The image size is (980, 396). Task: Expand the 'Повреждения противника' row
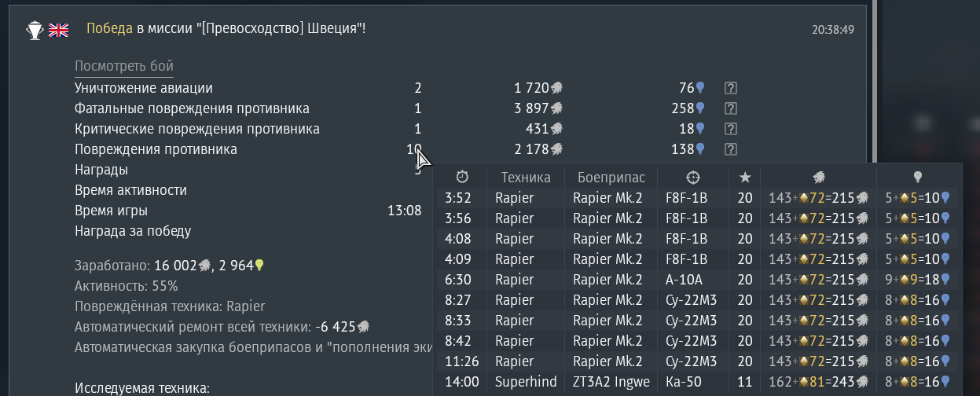[156, 149]
